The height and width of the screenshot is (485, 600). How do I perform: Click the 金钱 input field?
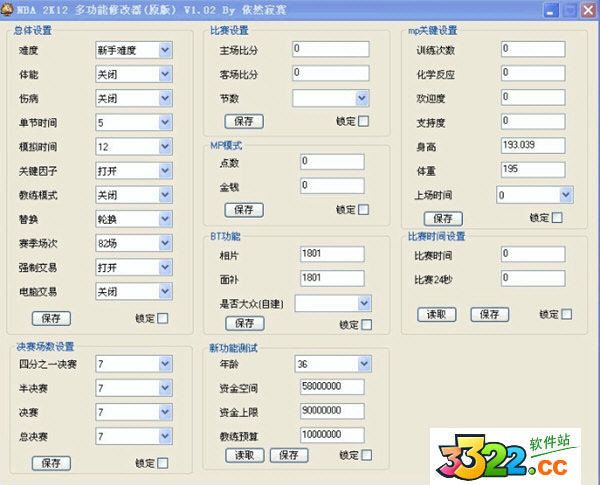pos(332,186)
